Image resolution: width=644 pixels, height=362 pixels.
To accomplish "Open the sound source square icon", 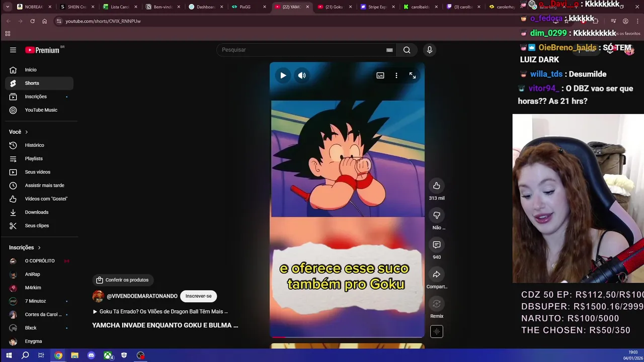I will (437, 331).
